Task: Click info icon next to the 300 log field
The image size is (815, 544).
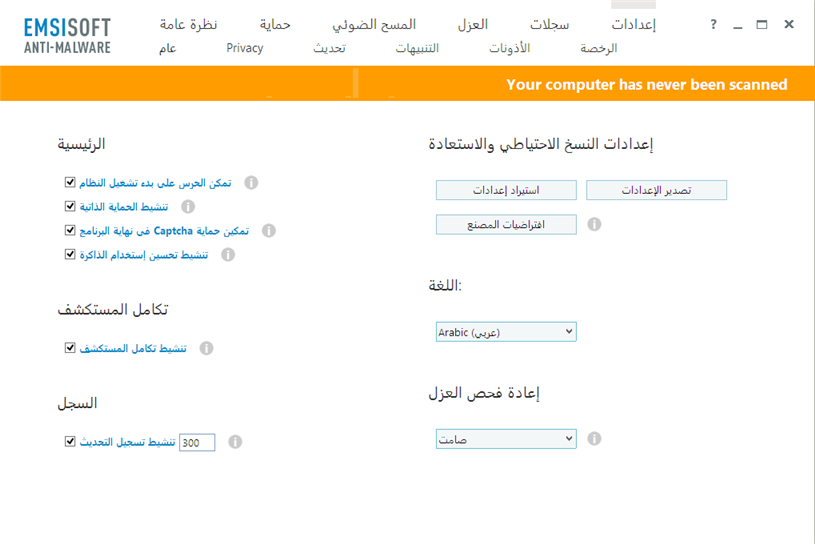Action: 236,442
